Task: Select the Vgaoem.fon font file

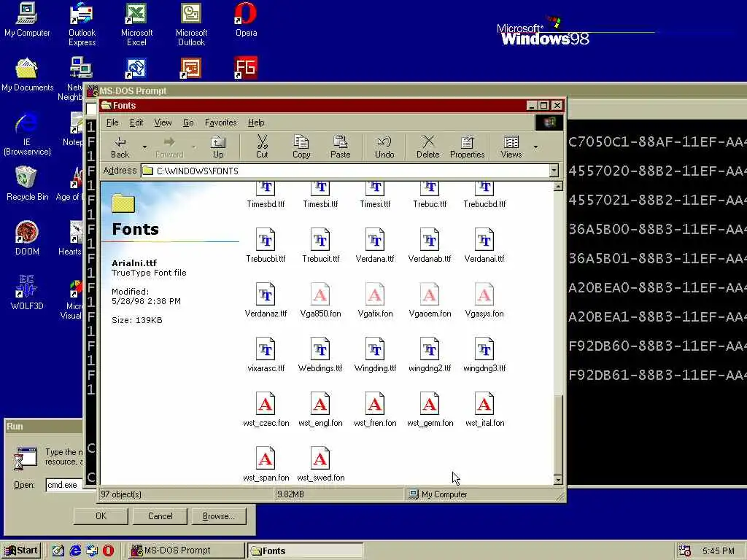Action: pos(430,300)
